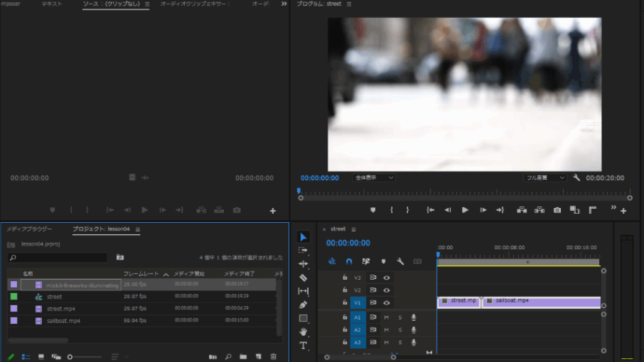Open timeline display settings wrench

click(400, 262)
